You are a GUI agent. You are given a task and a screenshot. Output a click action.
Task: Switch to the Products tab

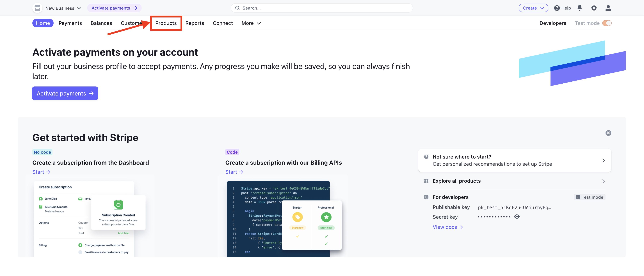pyautogui.click(x=166, y=23)
